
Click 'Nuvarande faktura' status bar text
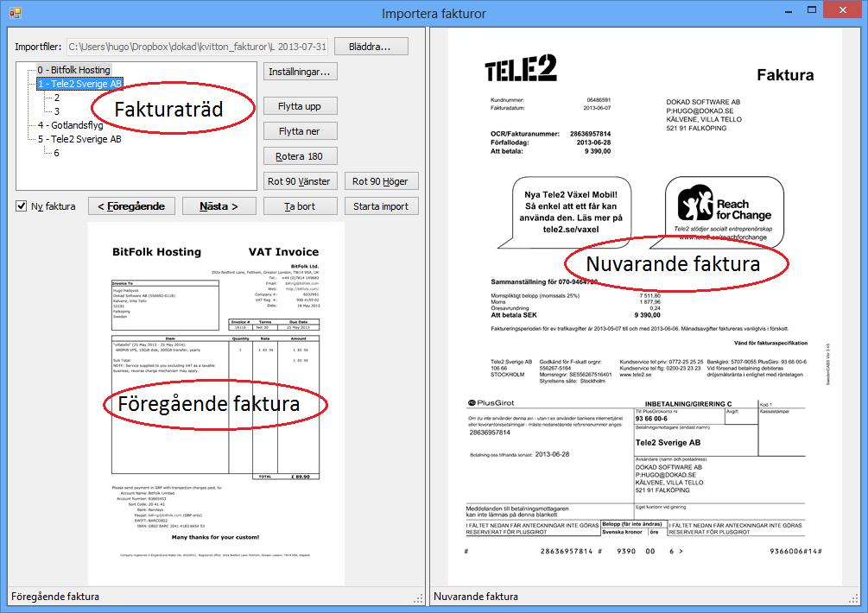click(476, 597)
